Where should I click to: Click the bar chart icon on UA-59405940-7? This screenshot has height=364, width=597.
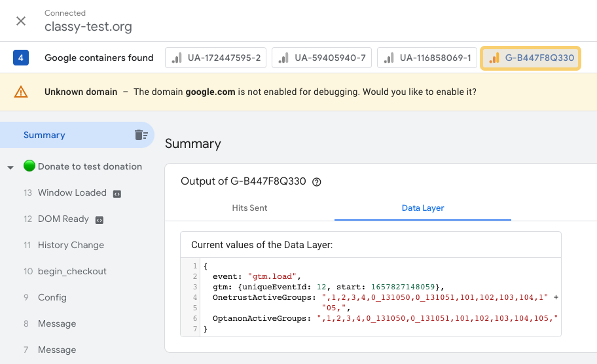(283, 58)
